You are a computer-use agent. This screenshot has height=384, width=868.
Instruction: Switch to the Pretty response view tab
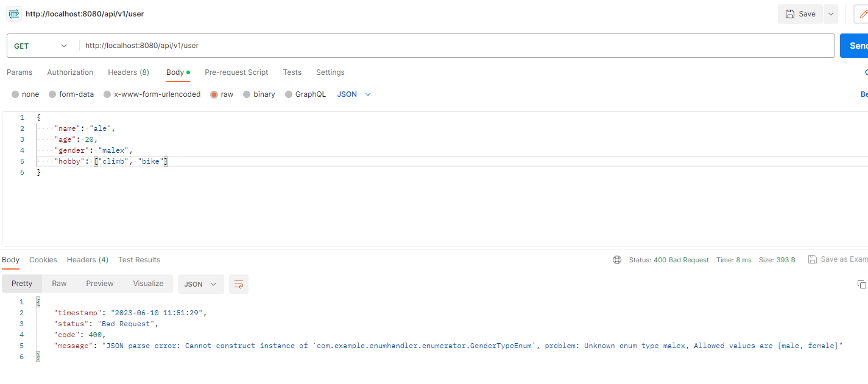[21, 284]
